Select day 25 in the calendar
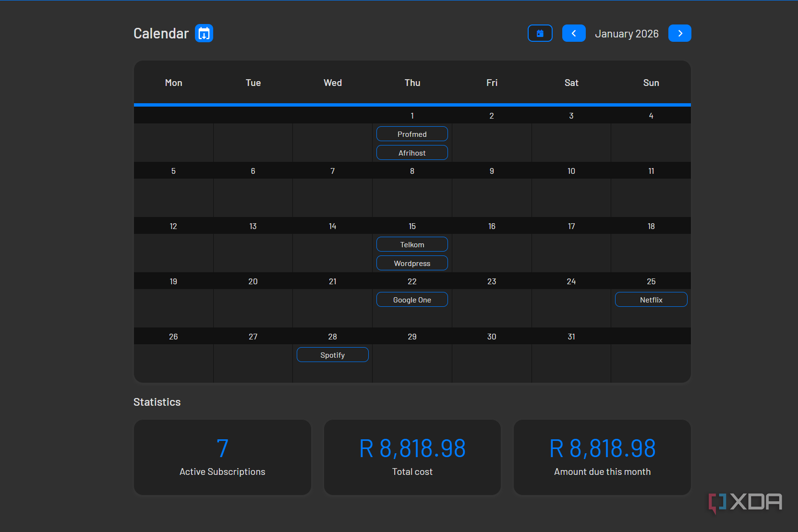The width and height of the screenshot is (798, 532). pyautogui.click(x=651, y=281)
